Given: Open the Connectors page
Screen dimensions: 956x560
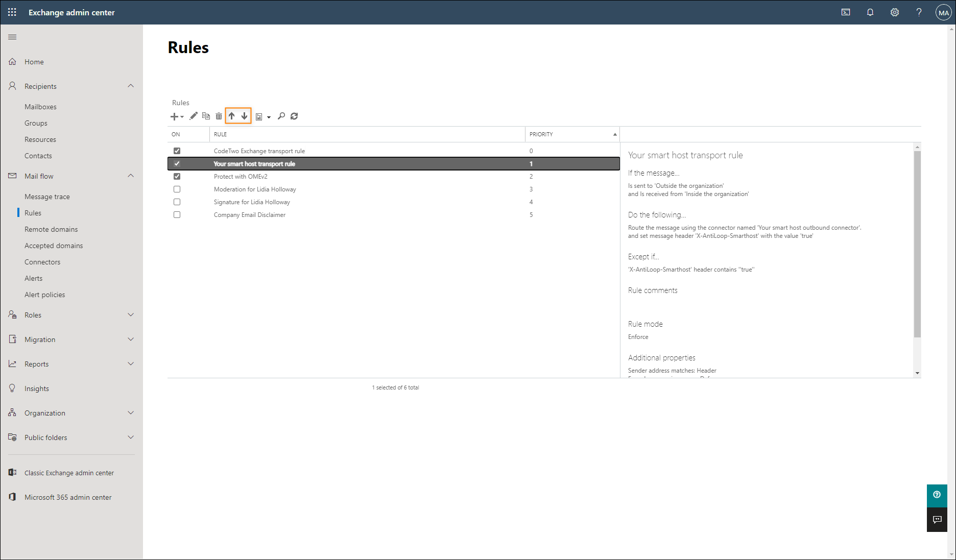Looking at the screenshot, I should click(x=42, y=261).
